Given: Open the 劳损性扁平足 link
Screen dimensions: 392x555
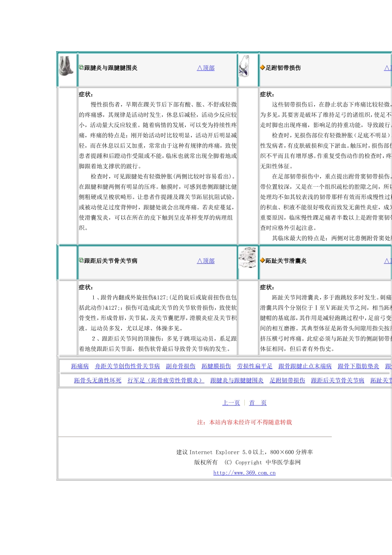Looking at the screenshot, I should [255, 366].
